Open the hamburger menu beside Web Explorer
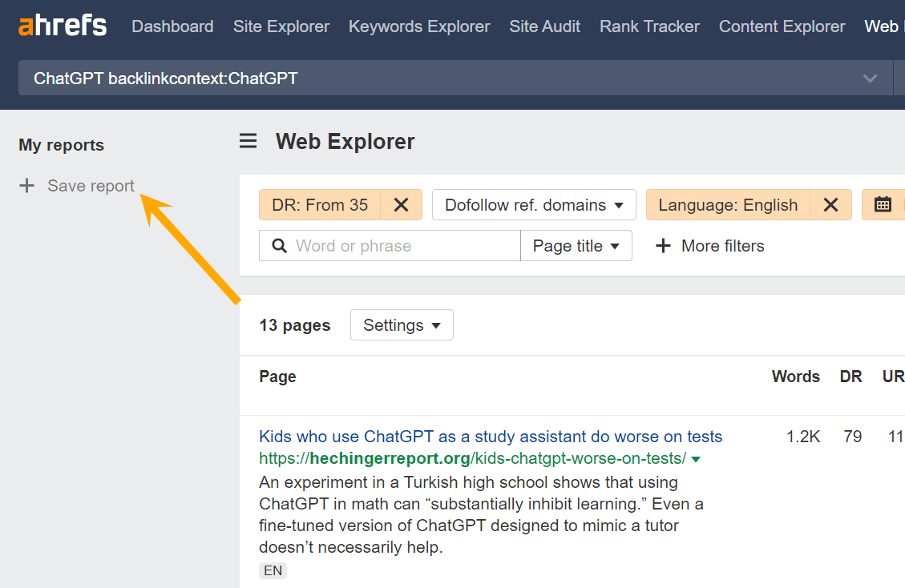The image size is (905, 588). (248, 141)
